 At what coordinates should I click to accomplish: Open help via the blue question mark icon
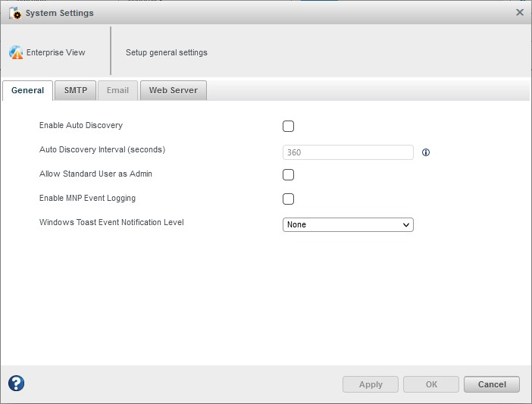pyautogui.click(x=16, y=384)
